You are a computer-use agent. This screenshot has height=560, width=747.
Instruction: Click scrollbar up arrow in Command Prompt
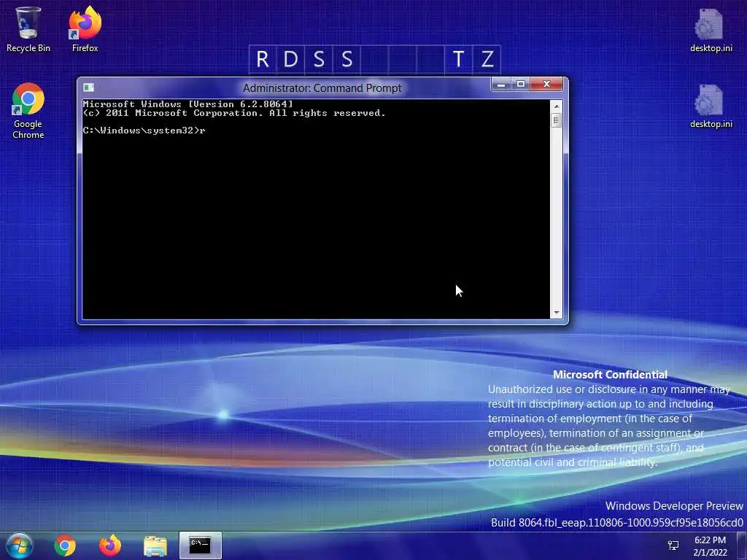556,106
